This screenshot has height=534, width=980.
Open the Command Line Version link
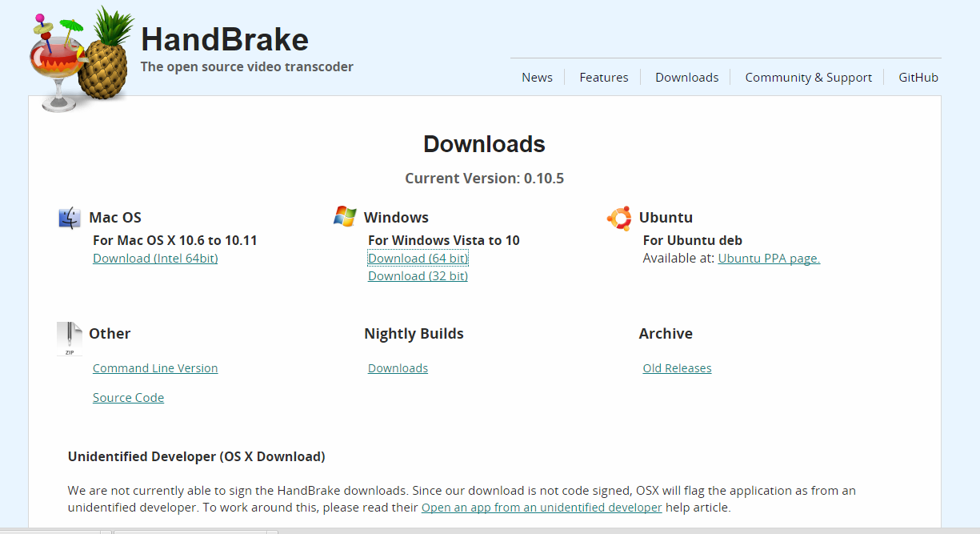pyautogui.click(x=155, y=368)
